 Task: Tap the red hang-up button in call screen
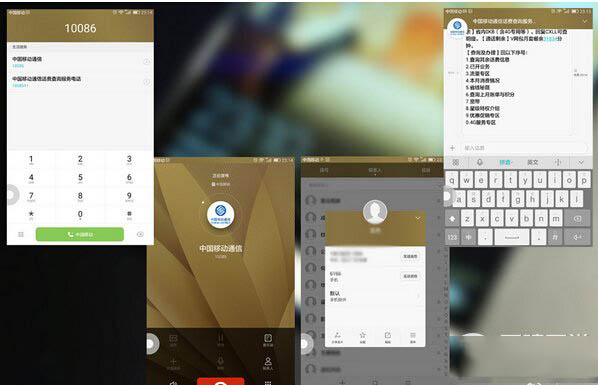point(220,381)
